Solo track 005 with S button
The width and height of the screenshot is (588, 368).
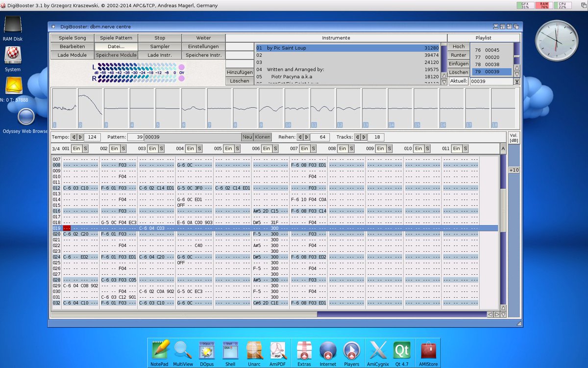[237, 149]
